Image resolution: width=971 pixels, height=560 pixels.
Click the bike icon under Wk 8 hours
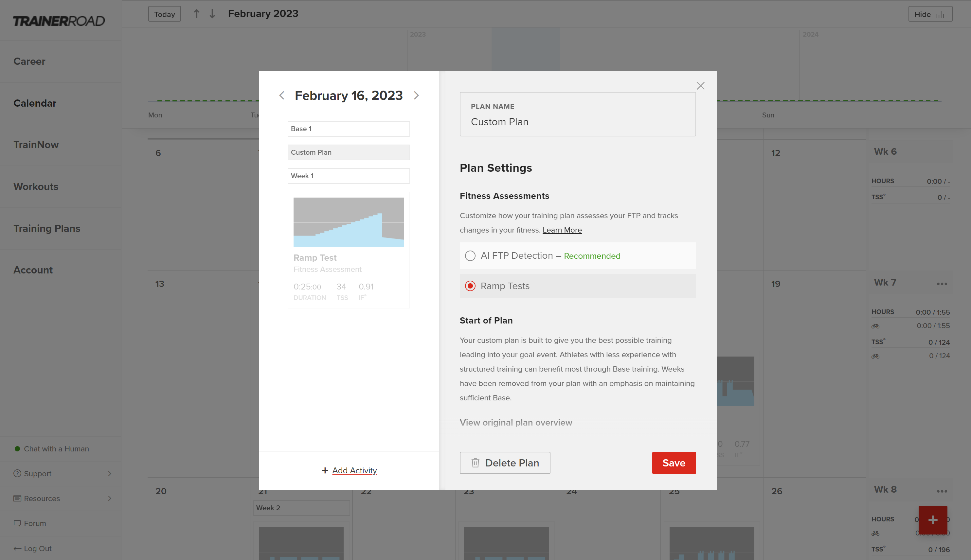[875, 534]
